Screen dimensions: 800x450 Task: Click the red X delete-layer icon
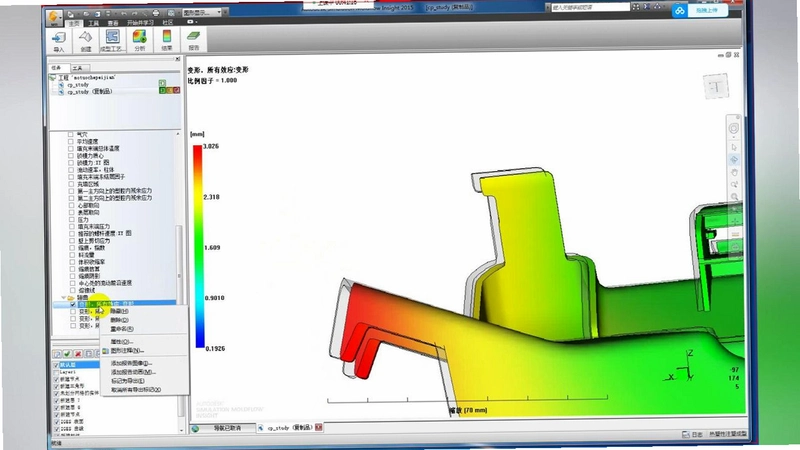click(x=78, y=354)
